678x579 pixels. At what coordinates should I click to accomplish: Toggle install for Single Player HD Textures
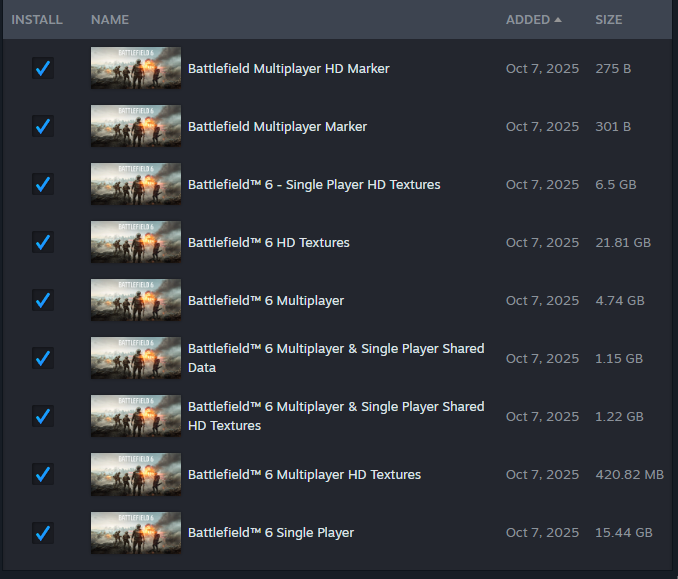[x=43, y=184]
